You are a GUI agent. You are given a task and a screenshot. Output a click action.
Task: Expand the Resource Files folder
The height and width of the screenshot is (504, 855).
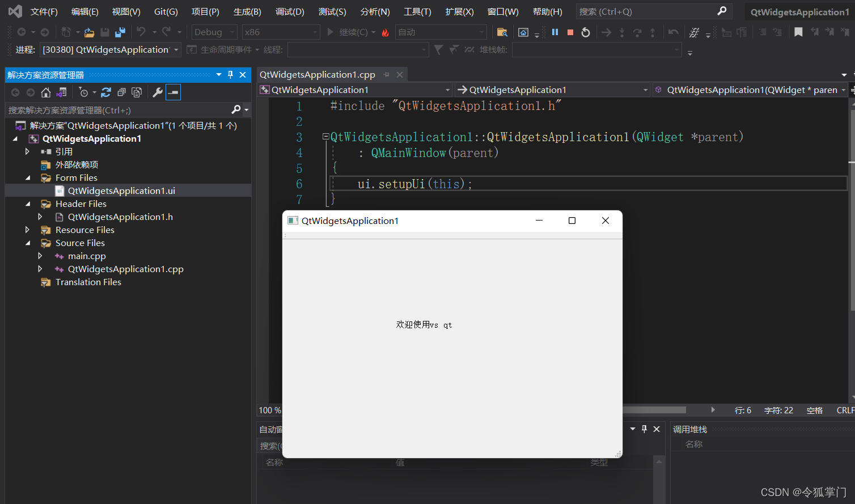coord(28,230)
